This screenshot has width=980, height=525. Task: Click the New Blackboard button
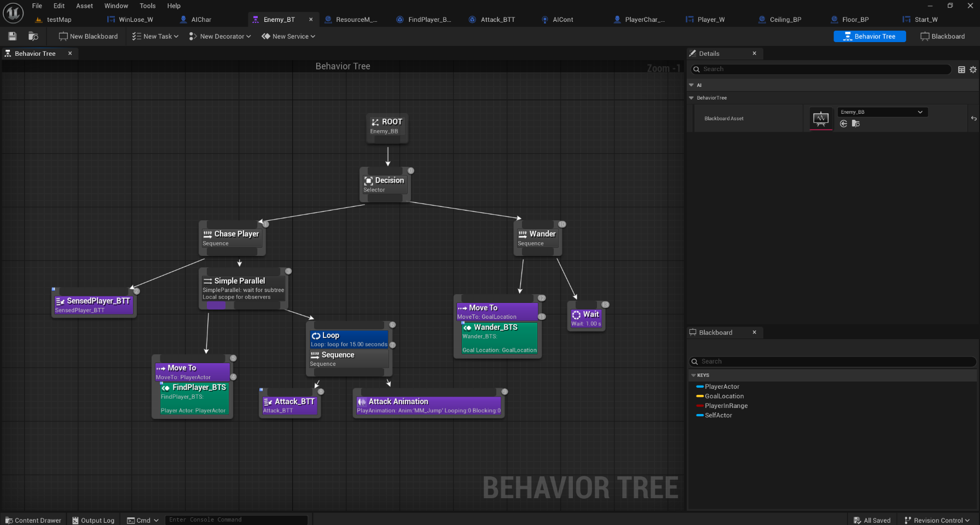88,37
